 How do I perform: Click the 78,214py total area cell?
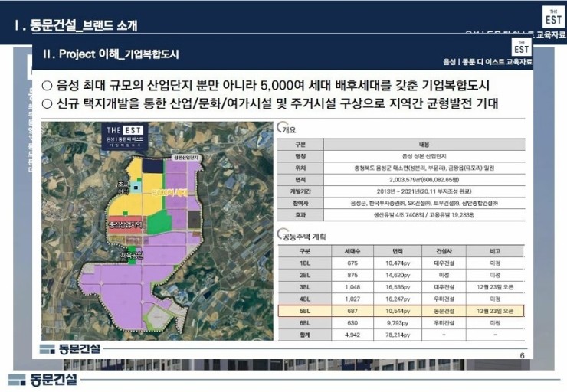[398, 335]
